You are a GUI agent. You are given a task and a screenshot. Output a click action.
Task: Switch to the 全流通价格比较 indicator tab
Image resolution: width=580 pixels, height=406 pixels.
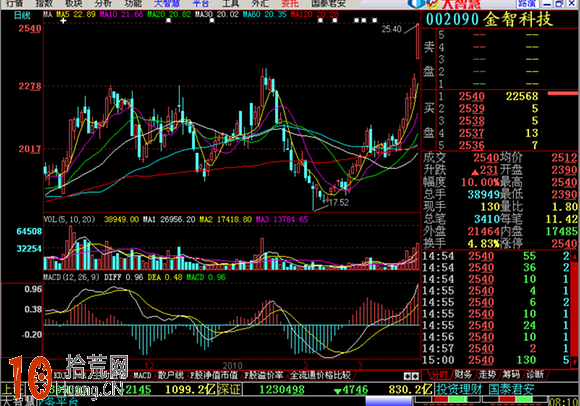(x=320, y=375)
